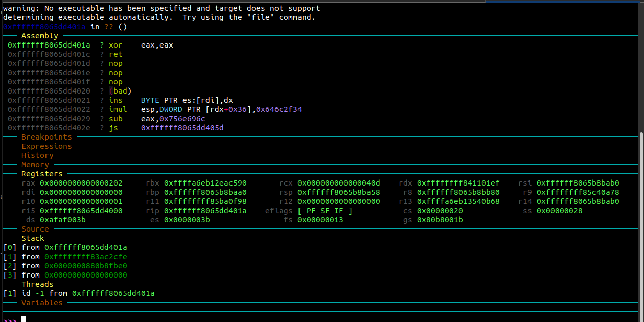This screenshot has width=644, height=322.
Task: Click the History section header
Action: (37, 155)
